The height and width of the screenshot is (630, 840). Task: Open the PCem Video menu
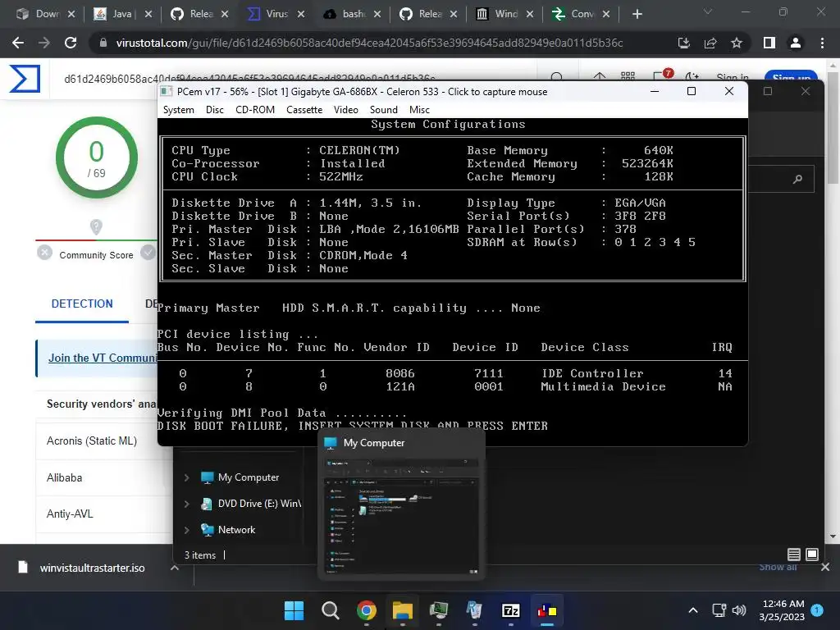coord(346,110)
